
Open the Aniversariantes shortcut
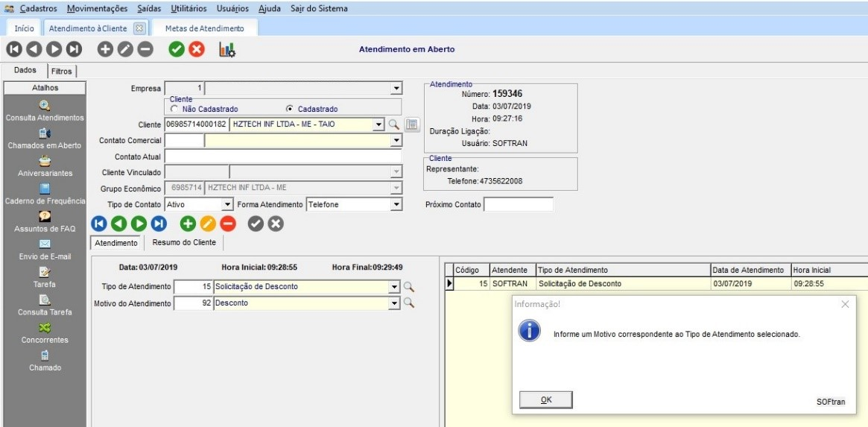[45, 160]
